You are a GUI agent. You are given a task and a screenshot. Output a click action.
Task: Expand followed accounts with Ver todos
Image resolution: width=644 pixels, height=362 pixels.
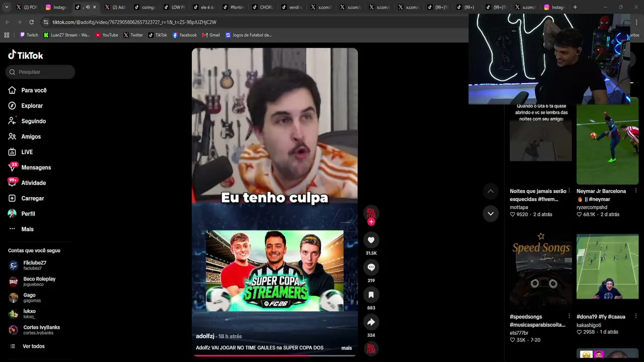(x=28, y=346)
